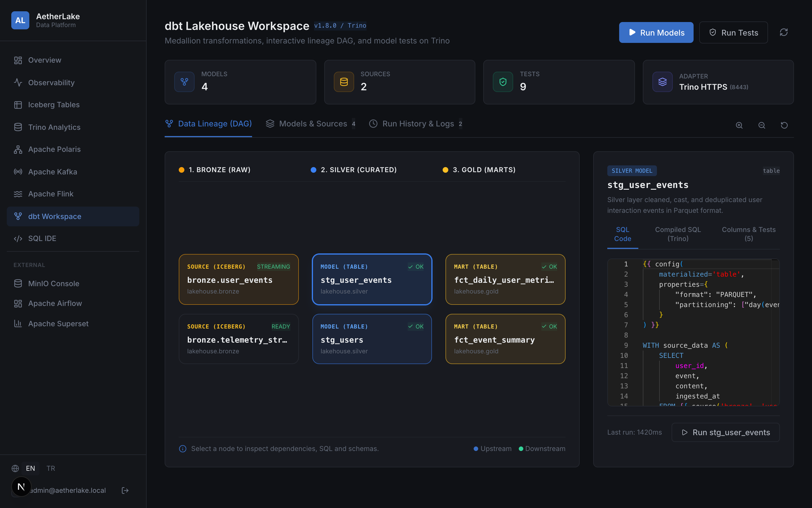The image size is (812, 508).
Task: Open the Observability sidebar link
Action: pos(73,83)
